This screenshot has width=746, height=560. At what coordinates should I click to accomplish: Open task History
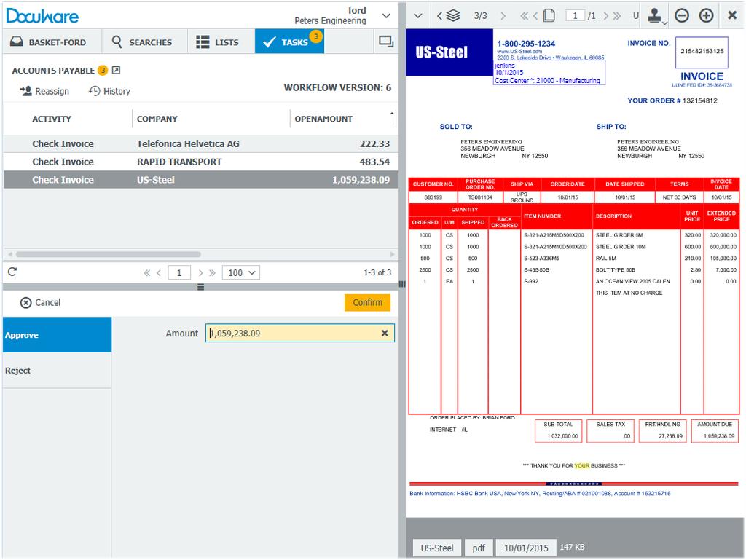109,91
